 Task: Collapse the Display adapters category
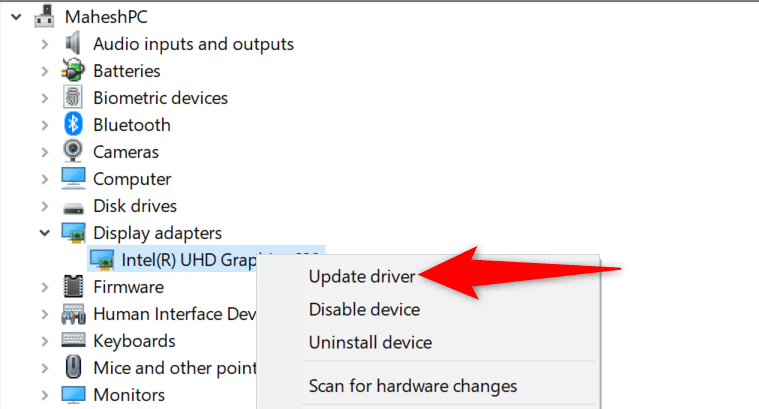click(44, 233)
